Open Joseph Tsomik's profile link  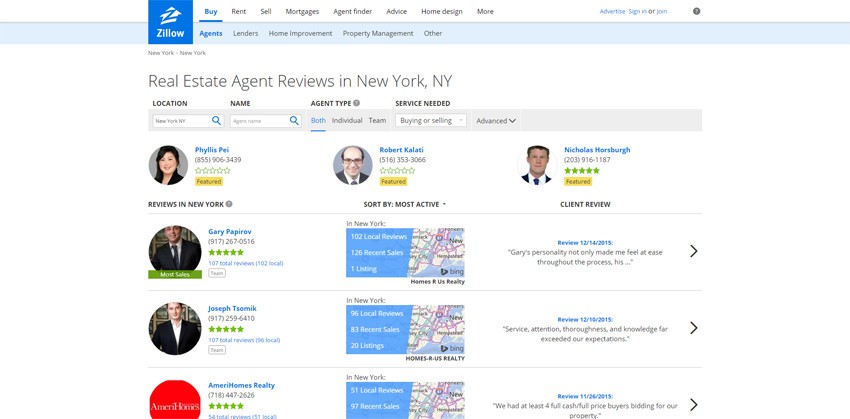[232, 308]
